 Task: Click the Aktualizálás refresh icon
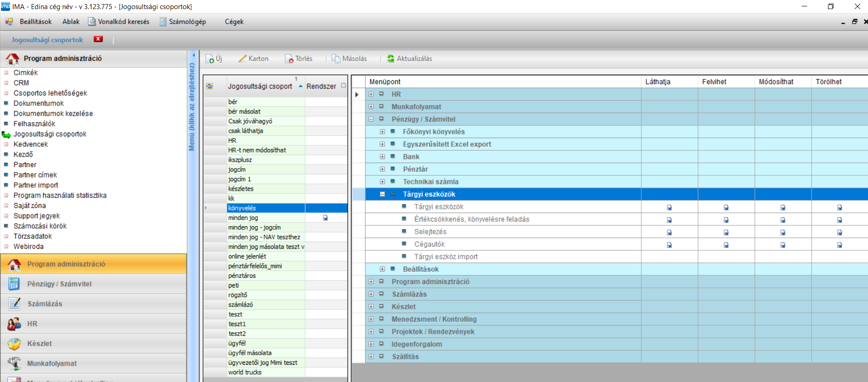click(x=391, y=59)
